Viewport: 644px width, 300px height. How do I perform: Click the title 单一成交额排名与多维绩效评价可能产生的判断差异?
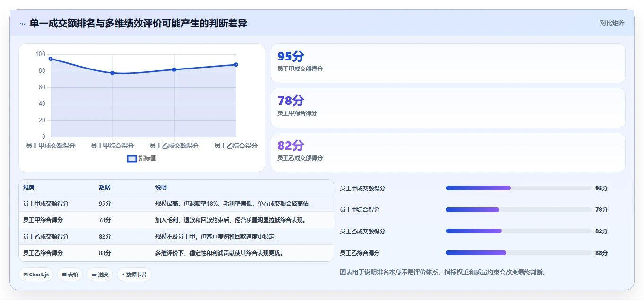[138, 23]
